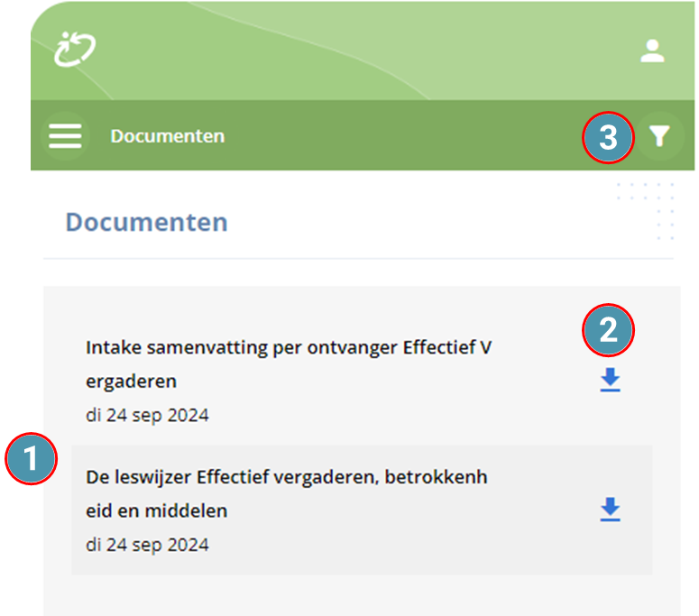Click the circular arrows app logo
Screen dimensions: 699x616
click(x=75, y=49)
